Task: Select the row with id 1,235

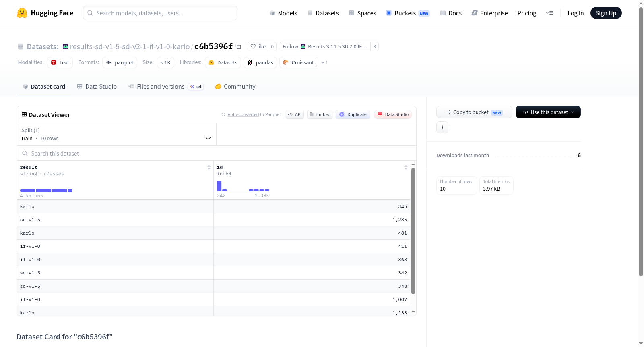Action: pos(213,220)
